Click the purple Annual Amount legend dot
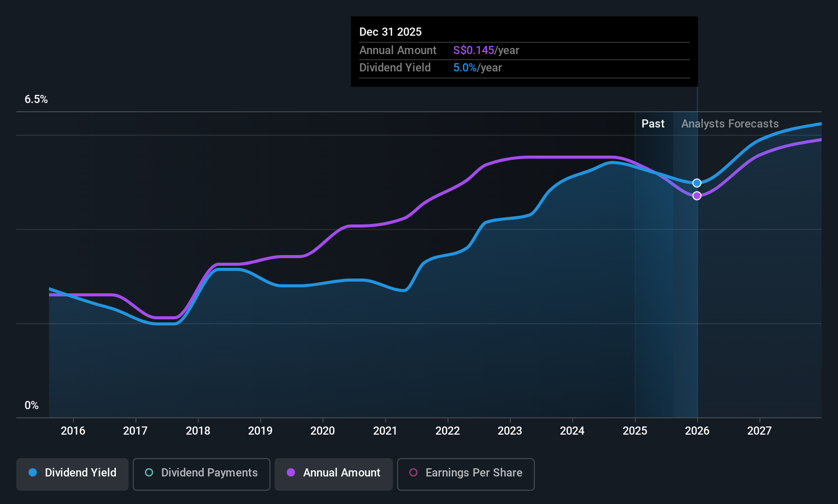838x504 pixels. (x=291, y=472)
